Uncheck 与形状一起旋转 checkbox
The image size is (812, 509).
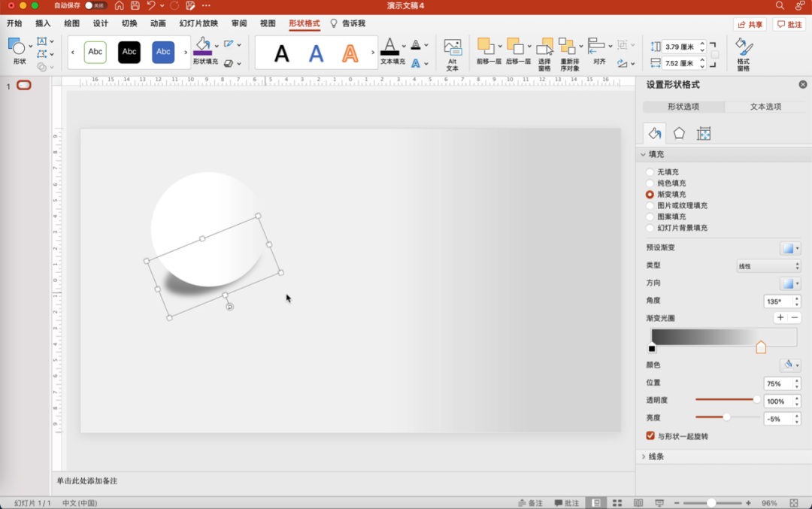point(650,436)
